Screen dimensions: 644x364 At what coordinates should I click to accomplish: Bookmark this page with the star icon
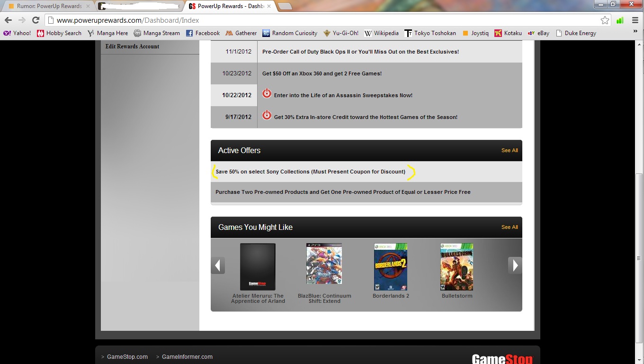(x=605, y=20)
